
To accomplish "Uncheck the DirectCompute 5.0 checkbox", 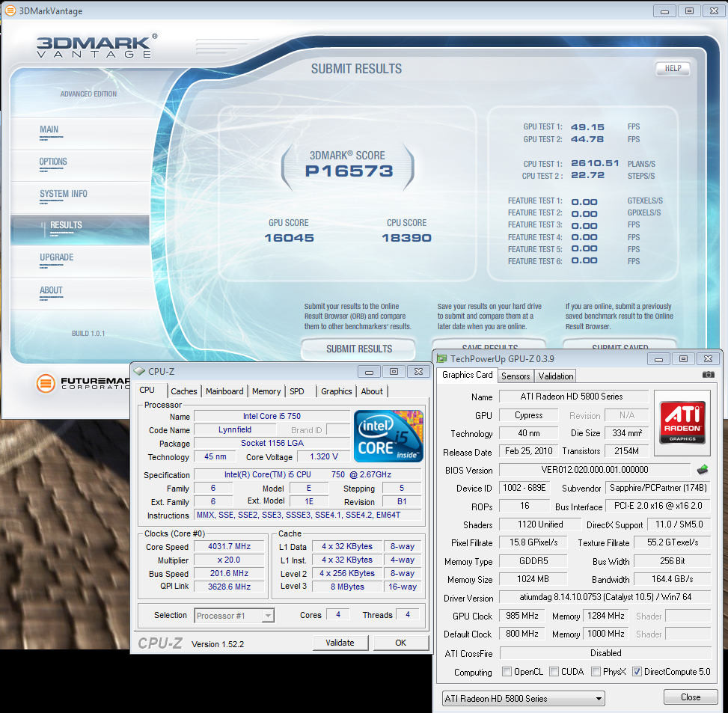I will coord(637,672).
